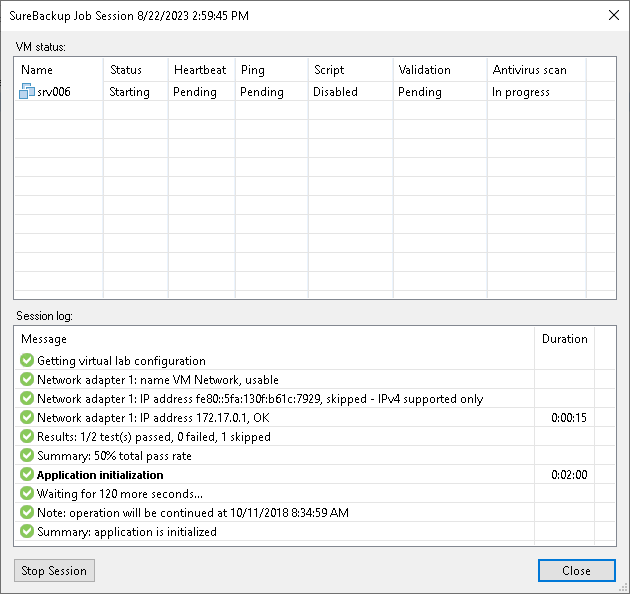Viewport: 630px width, 594px height.
Task: Click the green check icon beside Getting virtual lab configuration
Action: tap(27, 360)
